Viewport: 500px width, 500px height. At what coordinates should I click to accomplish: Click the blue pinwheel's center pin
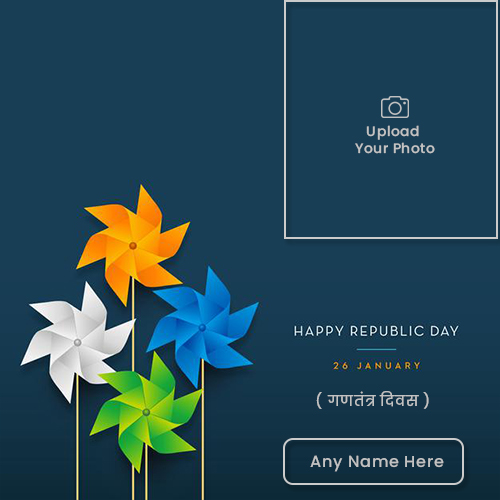click(202, 328)
